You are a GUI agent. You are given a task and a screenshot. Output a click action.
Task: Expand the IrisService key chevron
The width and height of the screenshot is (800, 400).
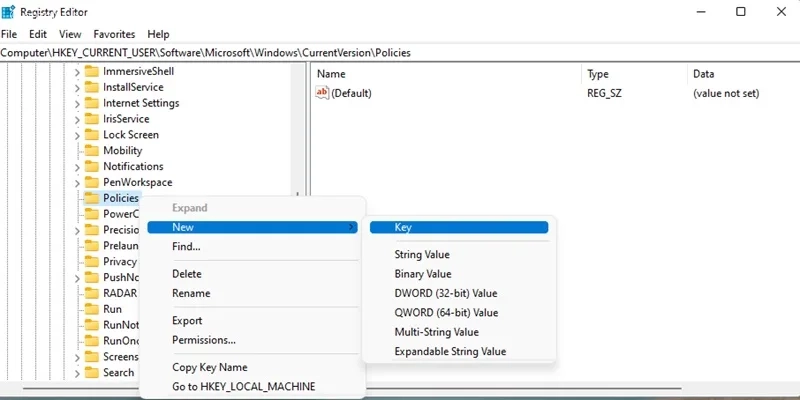(x=77, y=119)
